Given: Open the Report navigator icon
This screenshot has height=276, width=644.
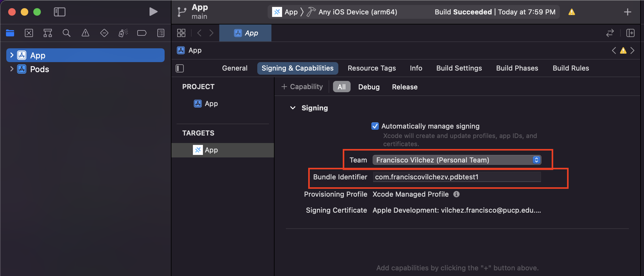Looking at the screenshot, I should coord(161,33).
